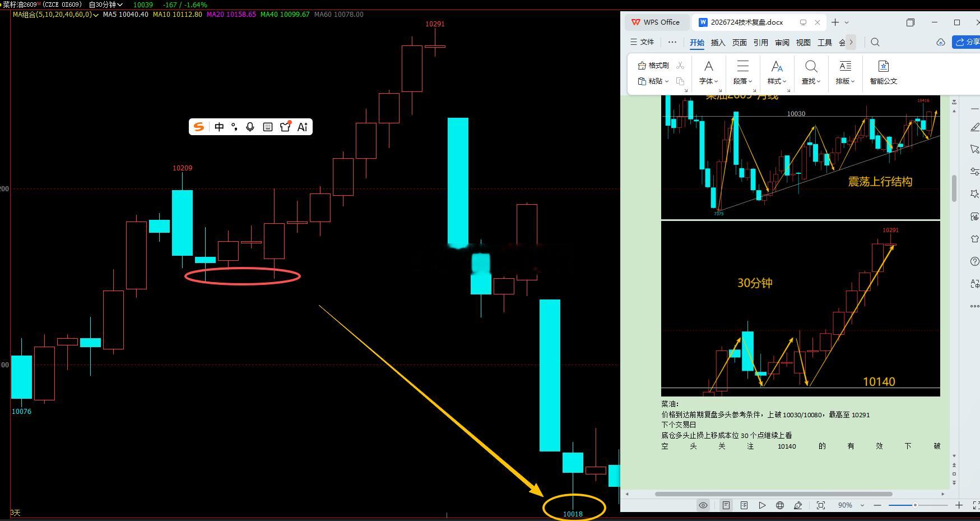The width and height of the screenshot is (980, 521).
Task: Click the translate icon in right sidebar
Action: tap(975, 284)
